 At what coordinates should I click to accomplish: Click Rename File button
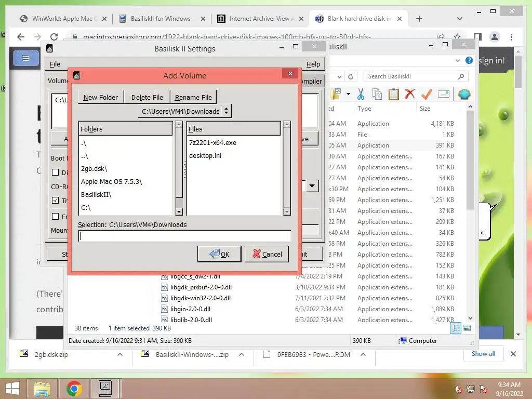(193, 97)
